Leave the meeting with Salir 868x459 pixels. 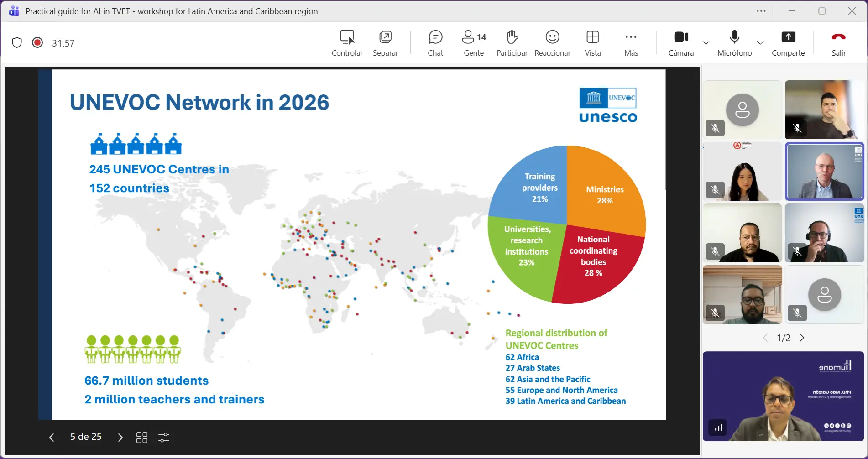tap(838, 43)
